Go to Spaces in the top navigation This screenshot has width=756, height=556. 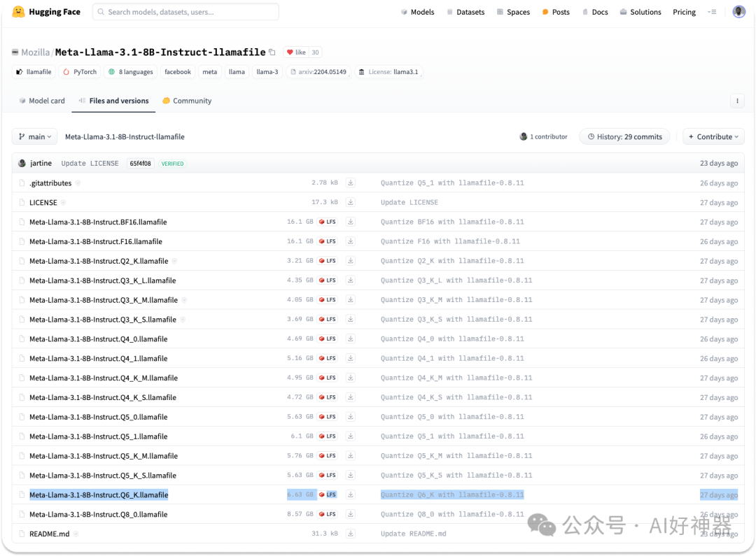[x=514, y=12]
